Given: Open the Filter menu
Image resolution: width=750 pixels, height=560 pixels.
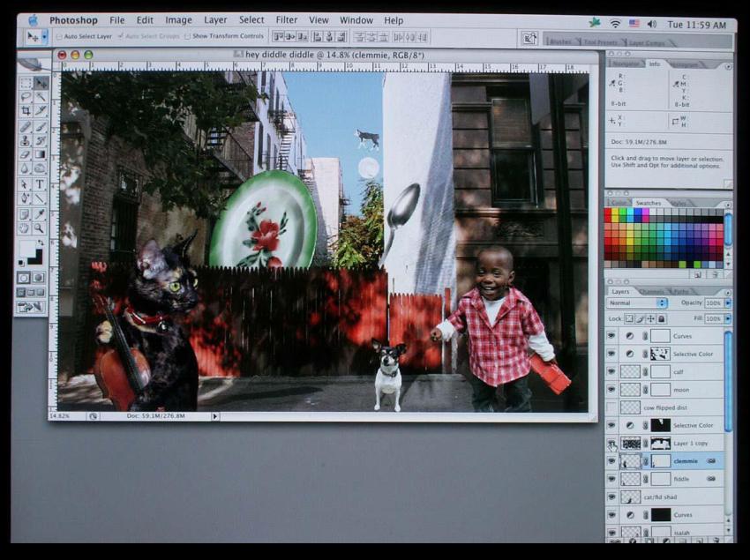Looking at the screenshot, I should pyautogui.click(x=287, y=19).
